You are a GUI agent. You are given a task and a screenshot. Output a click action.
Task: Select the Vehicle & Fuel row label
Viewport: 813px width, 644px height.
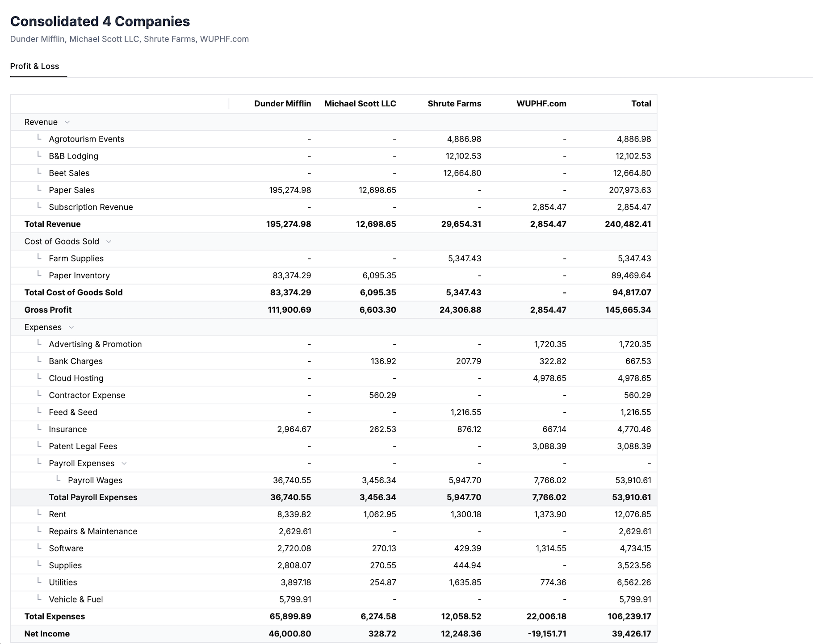(x=76, y=599)
